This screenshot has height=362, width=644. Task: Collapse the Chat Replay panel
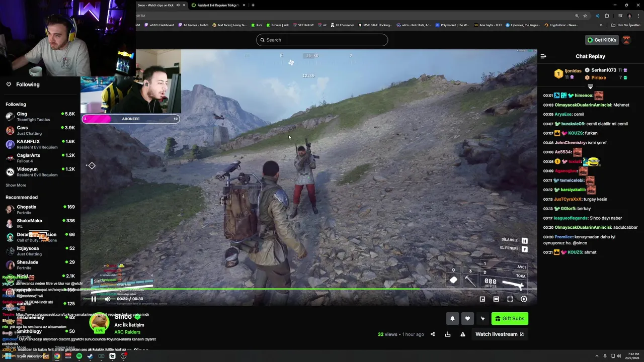[x=543, y=56]
